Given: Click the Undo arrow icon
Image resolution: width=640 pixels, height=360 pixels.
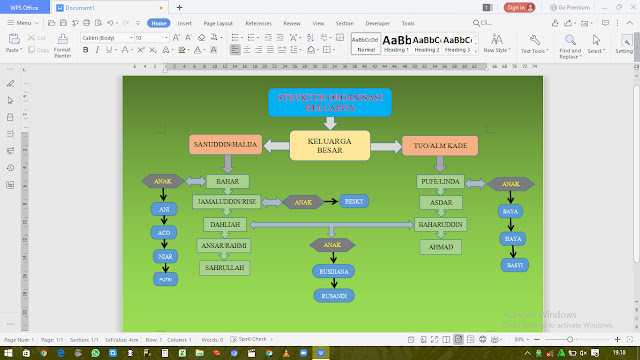Looking at the screenshot, I should (x=110, y=23).
